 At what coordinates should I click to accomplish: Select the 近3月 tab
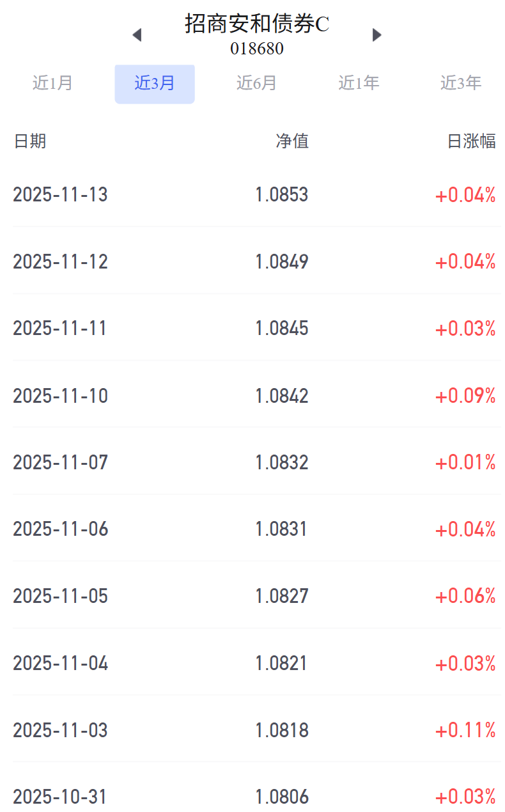(155, 84)
